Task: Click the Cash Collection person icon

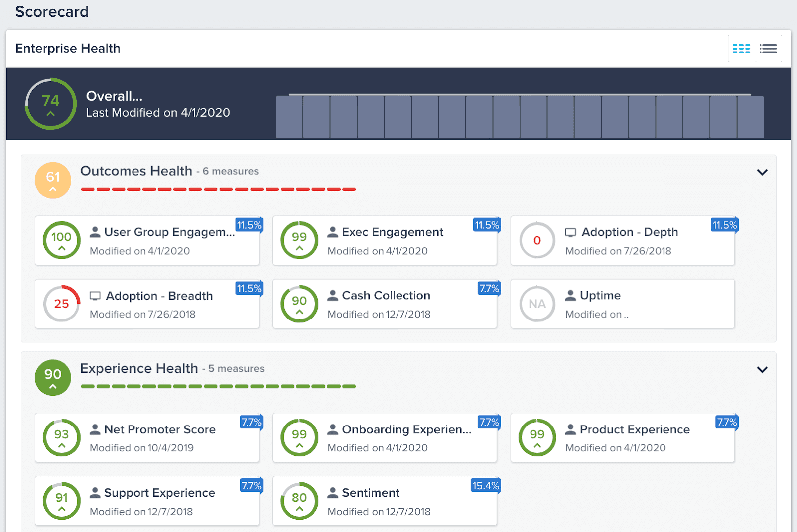Action: pyautogui.click(x=332, y=296)
